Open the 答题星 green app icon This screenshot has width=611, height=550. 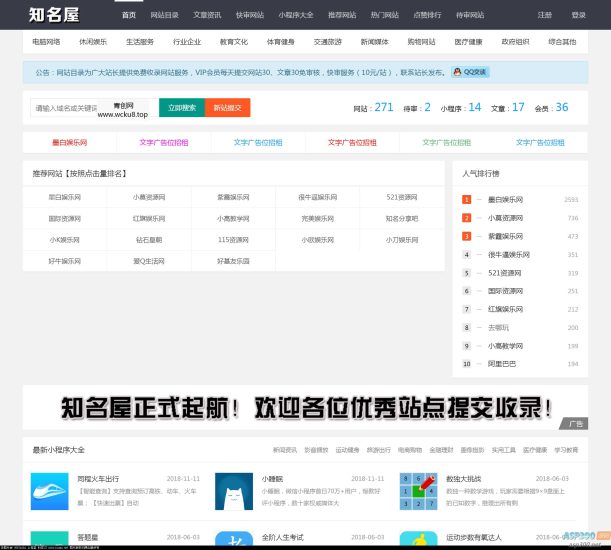click(49, 538)
